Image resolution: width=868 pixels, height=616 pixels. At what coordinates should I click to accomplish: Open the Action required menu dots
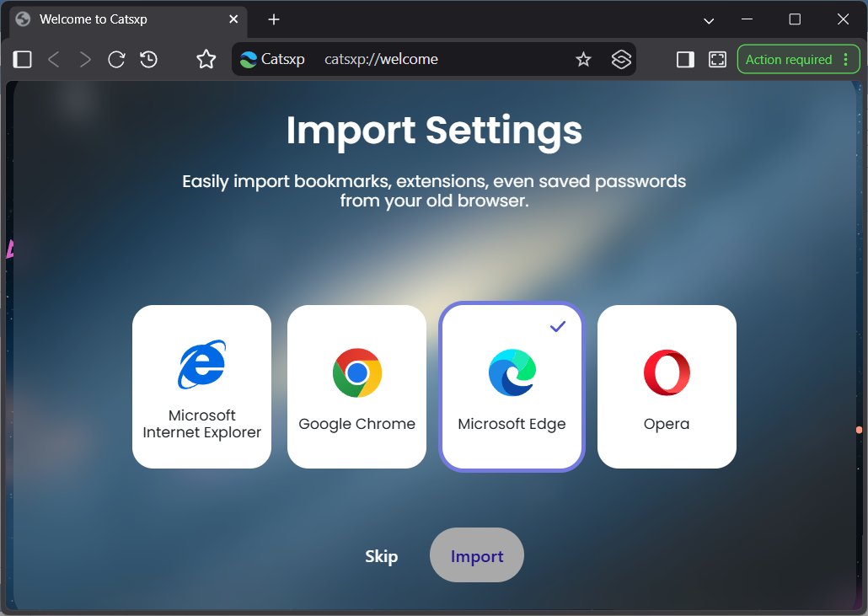coord(846,59)
